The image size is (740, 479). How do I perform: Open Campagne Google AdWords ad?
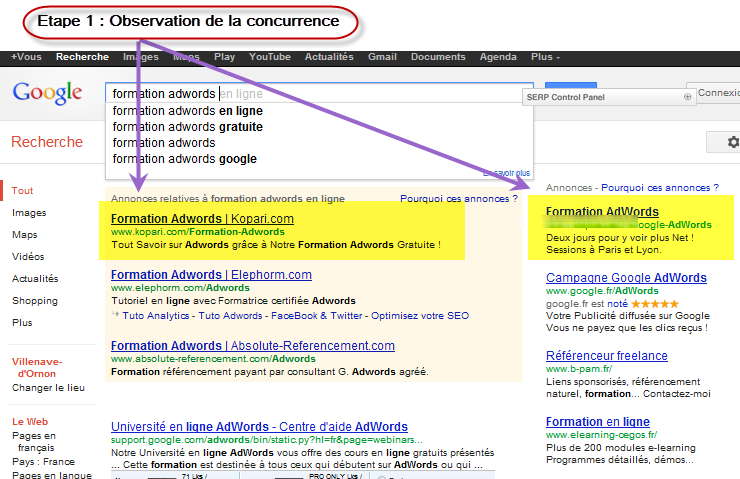[x=626, y=277]
